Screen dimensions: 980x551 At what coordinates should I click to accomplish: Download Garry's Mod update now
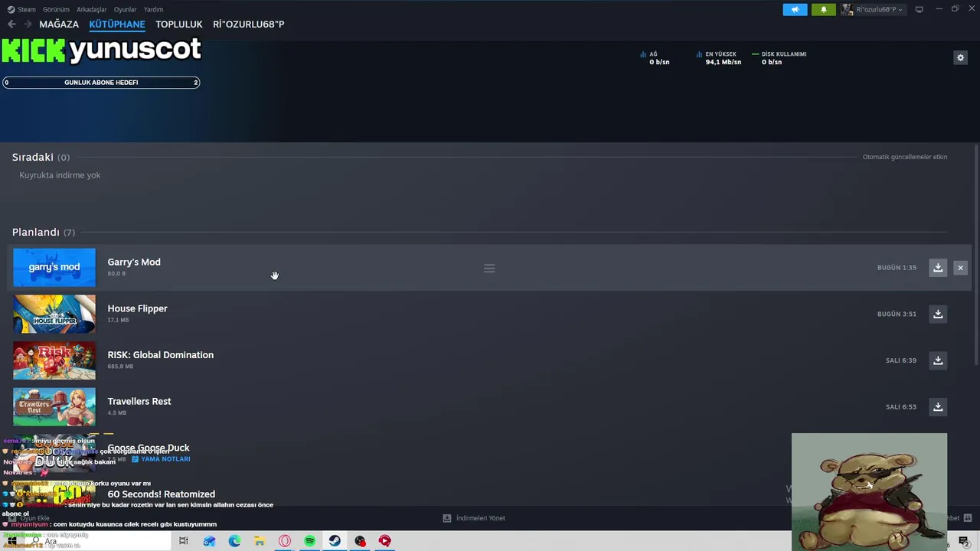click(938, 268)
